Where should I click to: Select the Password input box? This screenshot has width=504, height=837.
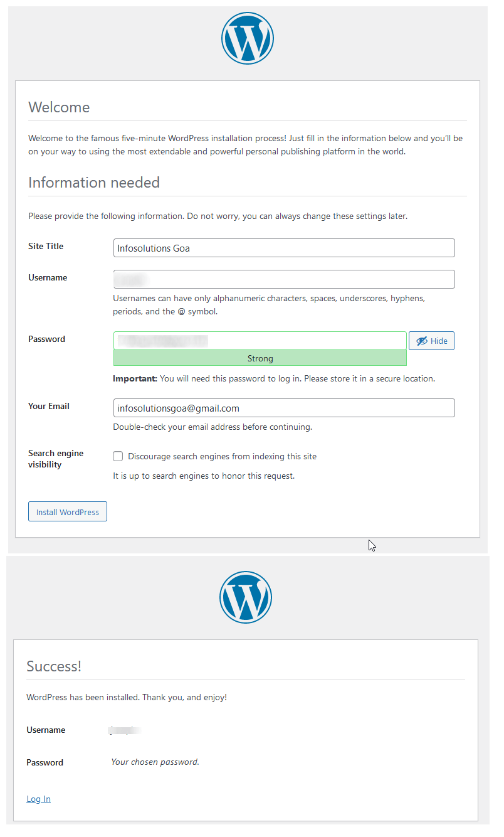tap(260, 341)
